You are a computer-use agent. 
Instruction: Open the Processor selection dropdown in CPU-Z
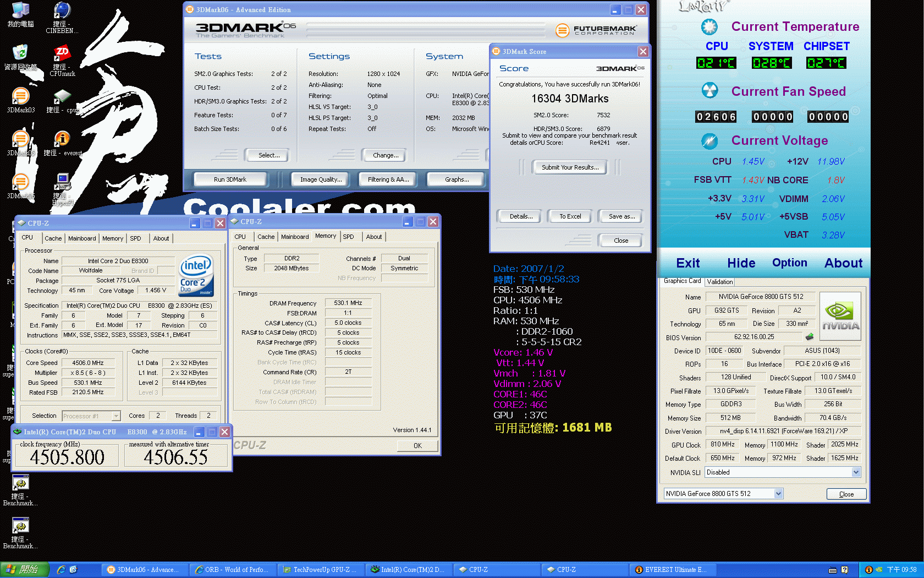[116, 416]
